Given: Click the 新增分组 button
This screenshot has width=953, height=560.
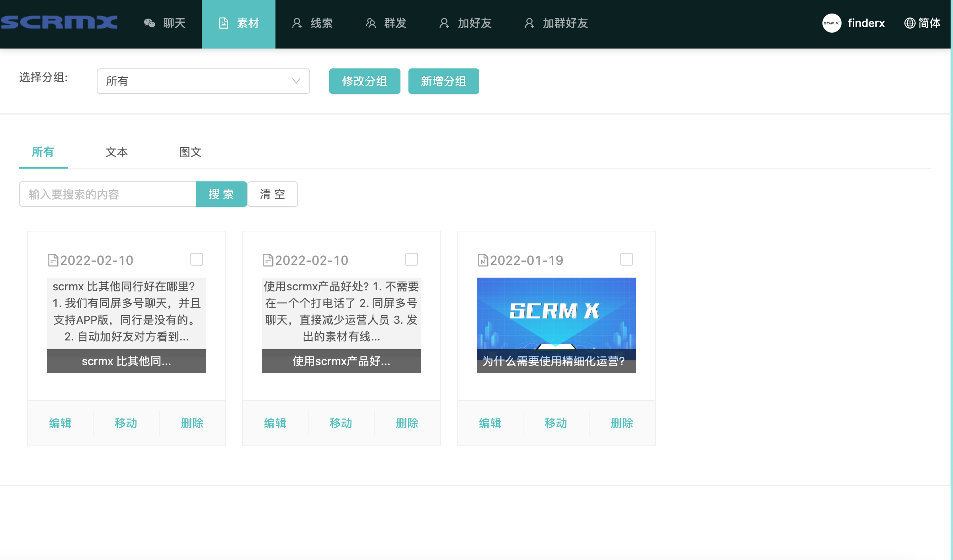Looking at the screenshot, I should [443, 81].
